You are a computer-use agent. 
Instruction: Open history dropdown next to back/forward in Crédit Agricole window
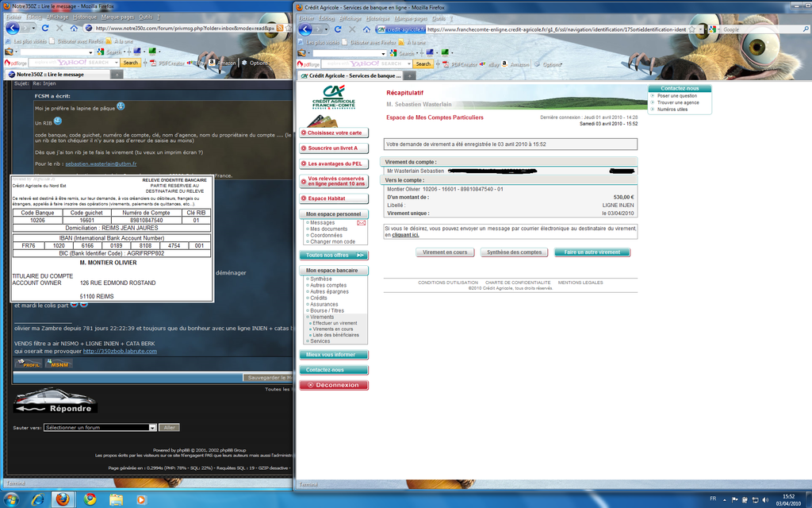pos(327,29)
